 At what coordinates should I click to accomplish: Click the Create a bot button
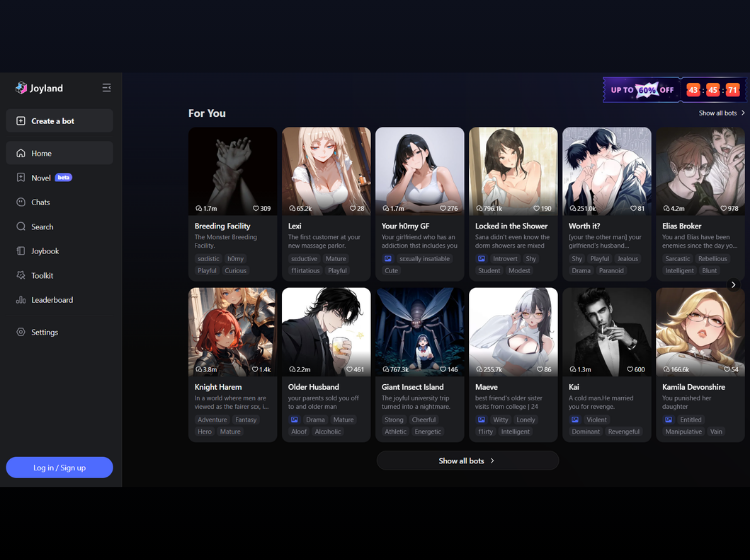pyautogui.click(x=59, y=121)
